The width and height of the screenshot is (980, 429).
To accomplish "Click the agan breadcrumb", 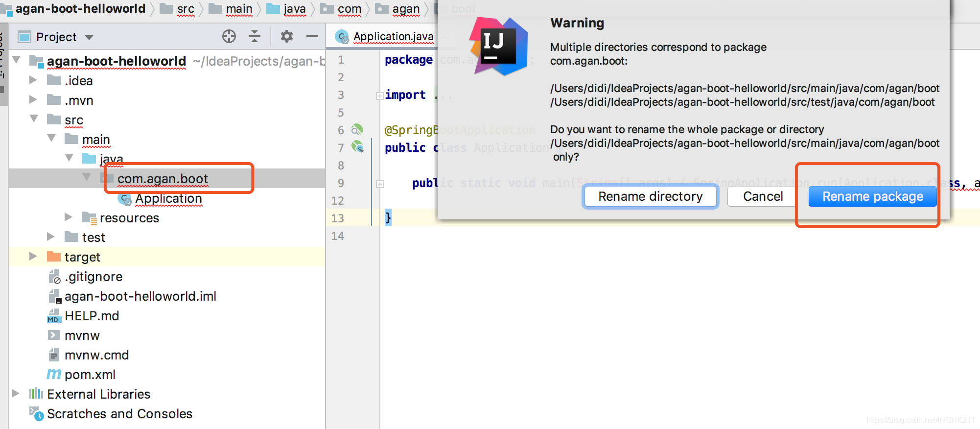I will coord(406,9).
